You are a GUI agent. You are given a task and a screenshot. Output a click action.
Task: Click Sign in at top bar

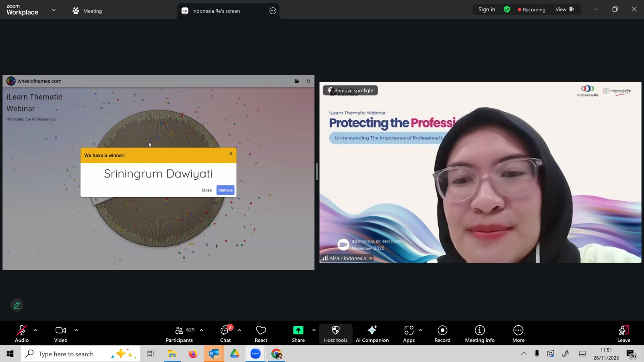[x=487, y=9]
